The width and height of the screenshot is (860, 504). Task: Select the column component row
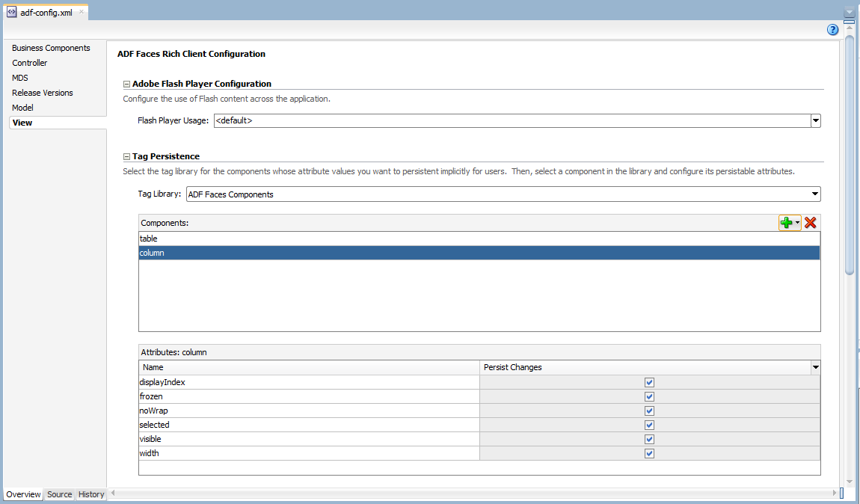tap(479, 253)
